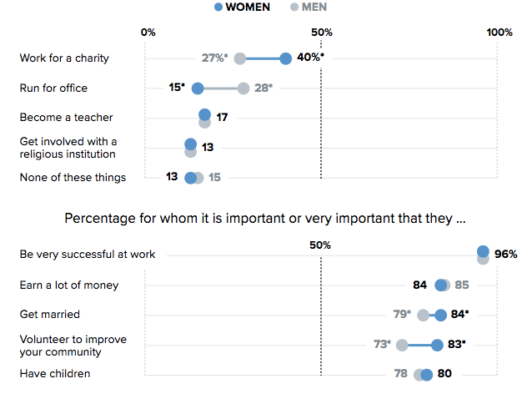Click the "Get involved with a religious institution" label
Image resolution: width=532 pixels, height=409 pixels.
pos(68,147)
